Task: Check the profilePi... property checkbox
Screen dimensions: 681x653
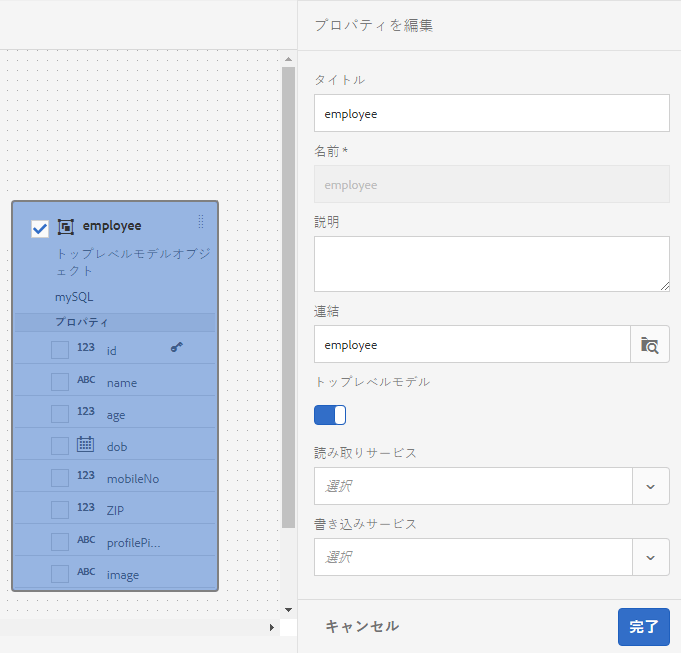Action: [60, 542]
